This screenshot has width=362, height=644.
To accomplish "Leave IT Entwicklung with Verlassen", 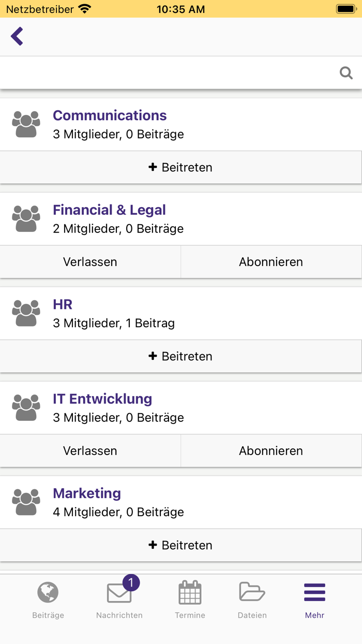I will click(x=90, y=451).
